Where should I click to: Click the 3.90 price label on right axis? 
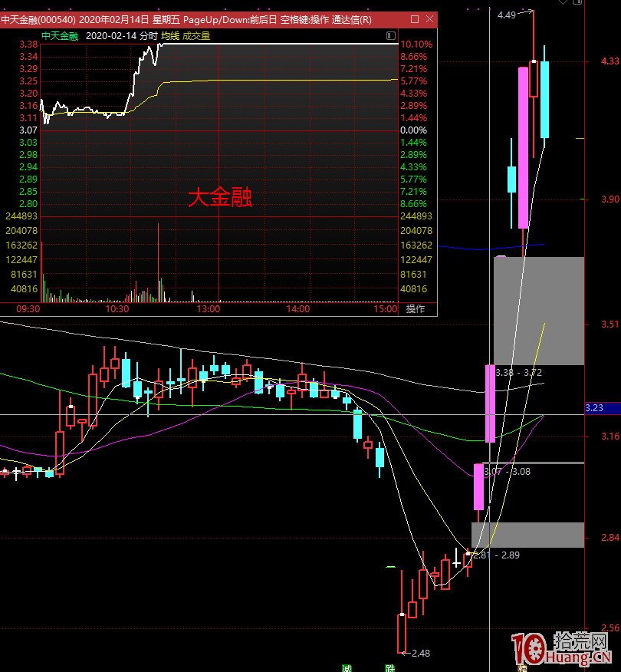609,199
